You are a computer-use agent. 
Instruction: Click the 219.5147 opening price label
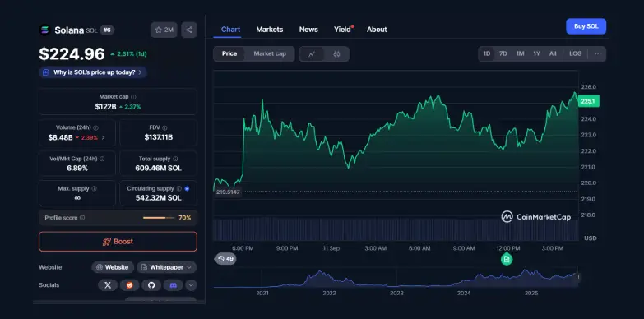[229, 192]
